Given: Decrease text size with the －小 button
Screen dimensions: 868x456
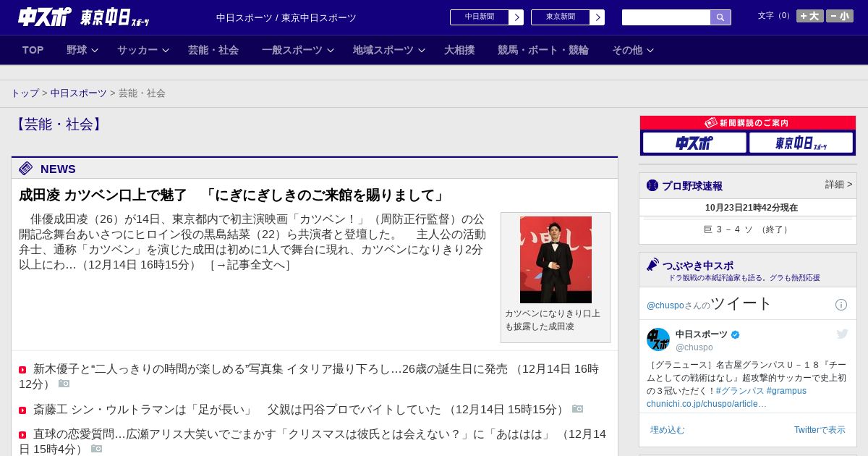Looking at the screenshot, I should coord(840,16).
